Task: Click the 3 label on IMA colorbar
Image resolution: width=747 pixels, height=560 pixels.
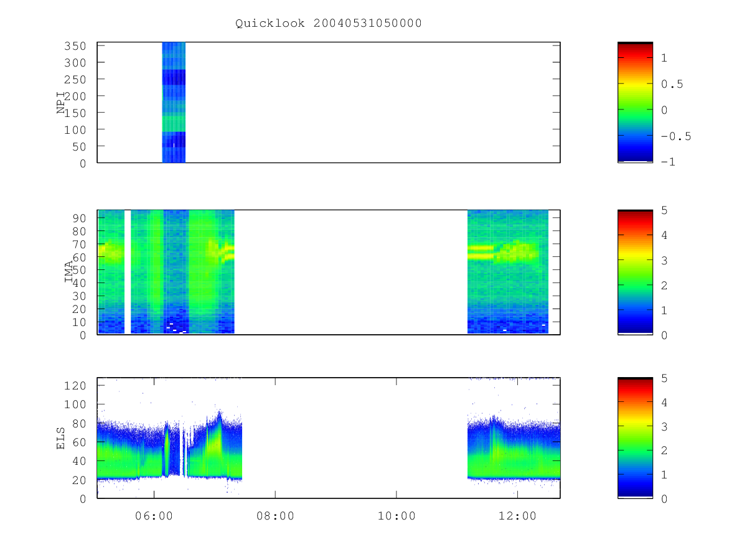Action: coord(664,260)
